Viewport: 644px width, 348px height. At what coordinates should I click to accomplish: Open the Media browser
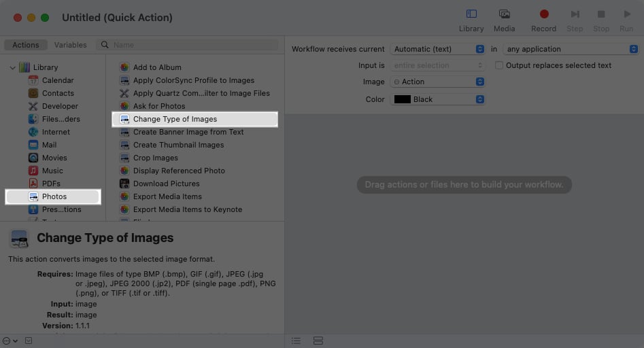[504, 20]
